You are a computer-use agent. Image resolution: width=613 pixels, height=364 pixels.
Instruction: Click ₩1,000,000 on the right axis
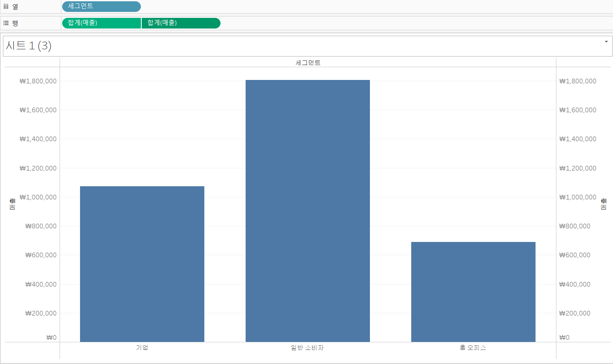point(578,197)
